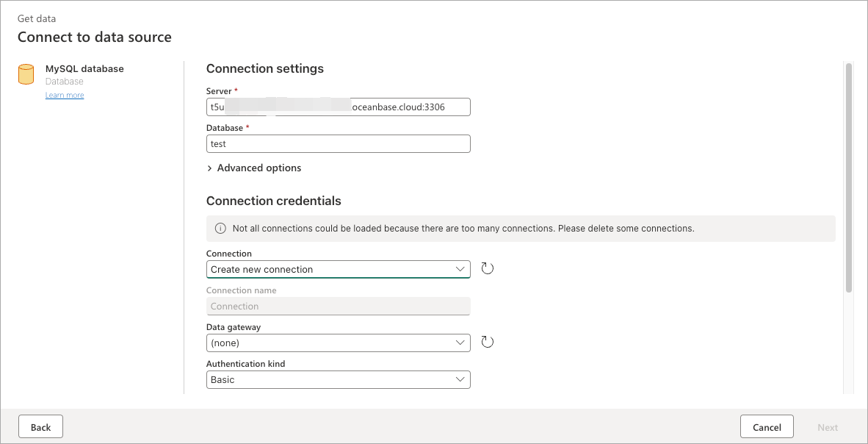Refresh the Data gateway list
868x444 pixels.
(487, 342)
